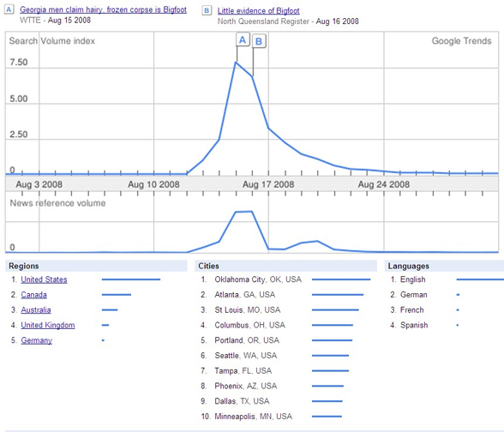Screen dimensions: 504x432
Task: Click the Aug 16 2008 article date
Action: click(338, 21)
